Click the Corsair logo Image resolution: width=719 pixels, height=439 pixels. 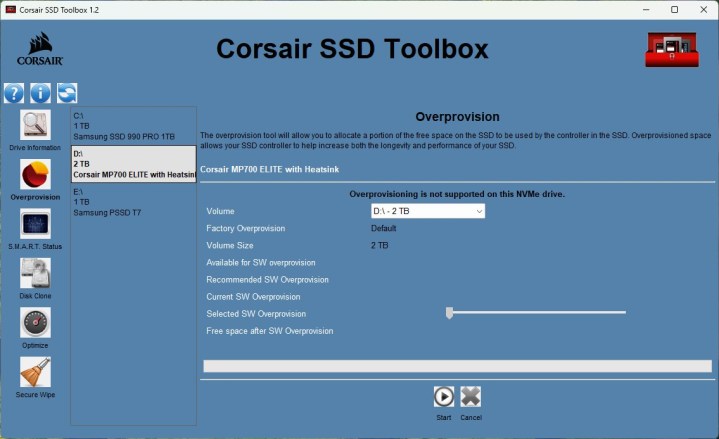tap(40, 50)
